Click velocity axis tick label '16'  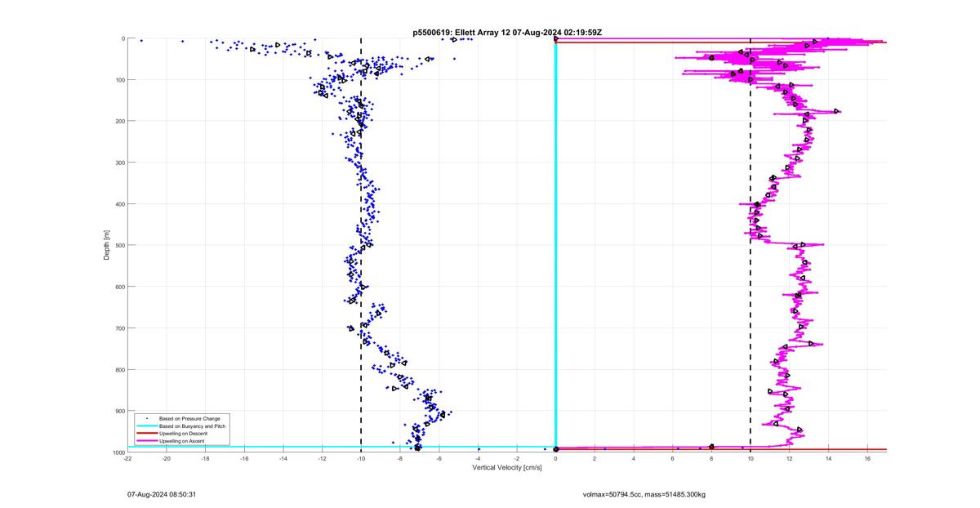[867, 459]
